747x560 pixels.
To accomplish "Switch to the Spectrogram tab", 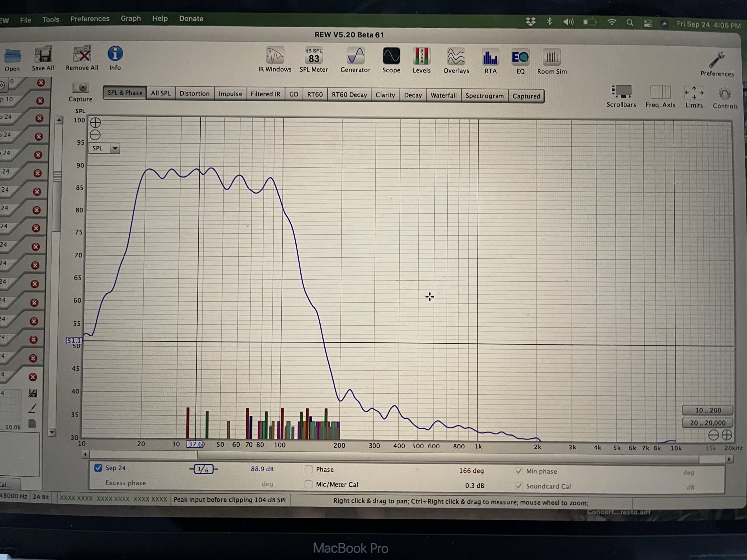I will click(x=485, y=96).
